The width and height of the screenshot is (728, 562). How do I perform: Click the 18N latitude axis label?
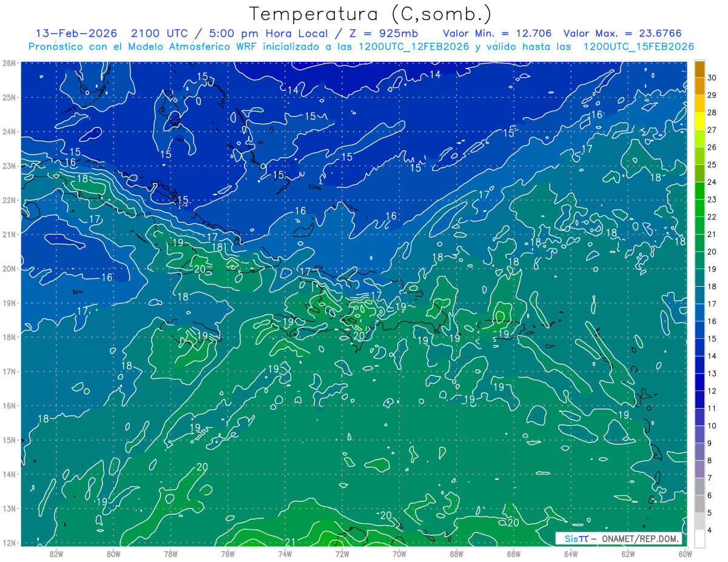(x=9, y=337)
